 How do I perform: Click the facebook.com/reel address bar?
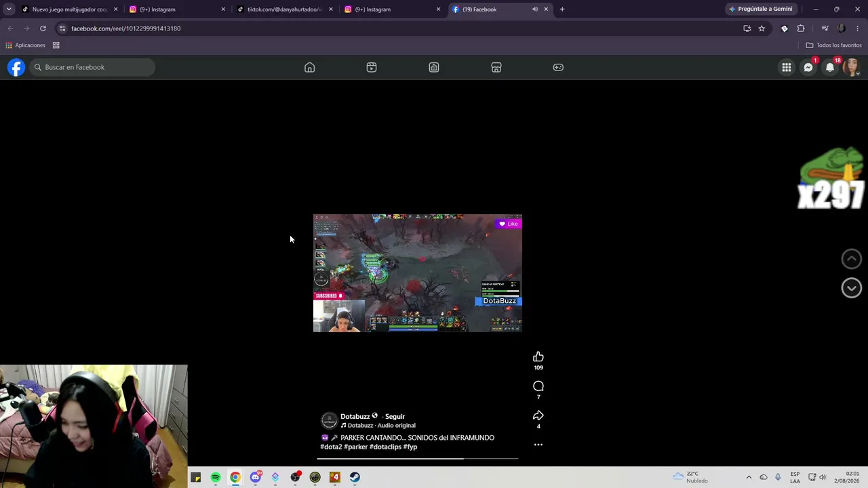400,28
